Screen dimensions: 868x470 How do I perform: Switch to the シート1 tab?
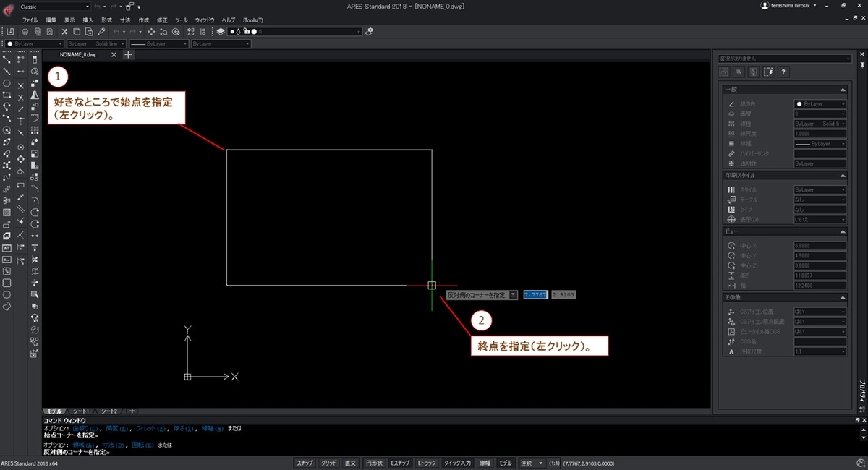pos(81,411)
